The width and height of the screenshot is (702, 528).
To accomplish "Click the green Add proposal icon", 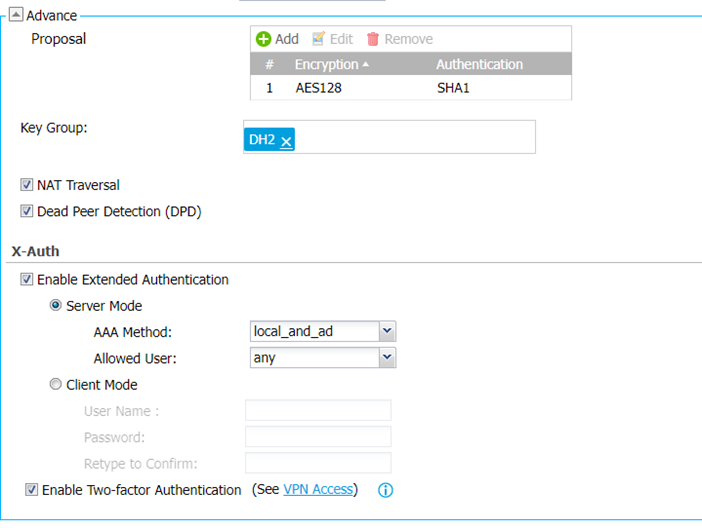I will (x=264, y=39).
